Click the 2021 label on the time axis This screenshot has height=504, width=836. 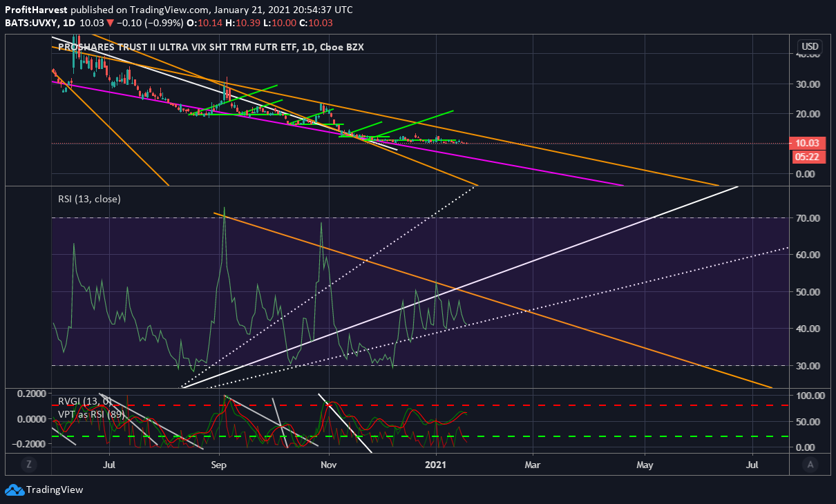click(x=437, y=465)
